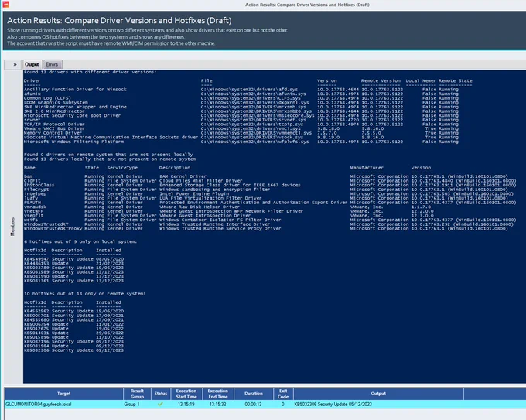Click the Output column header in results grid
The height and width of the screenshot is (420, 526).
(378, 394)
